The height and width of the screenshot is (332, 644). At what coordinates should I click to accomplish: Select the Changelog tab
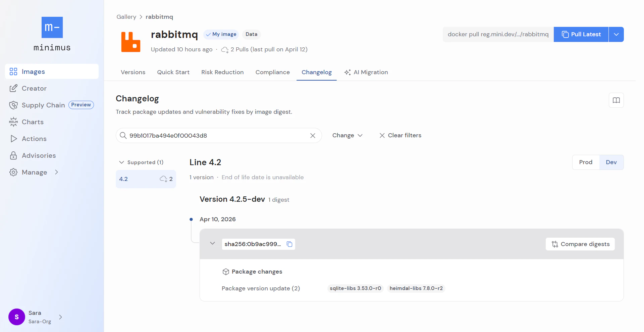point(317,72)
